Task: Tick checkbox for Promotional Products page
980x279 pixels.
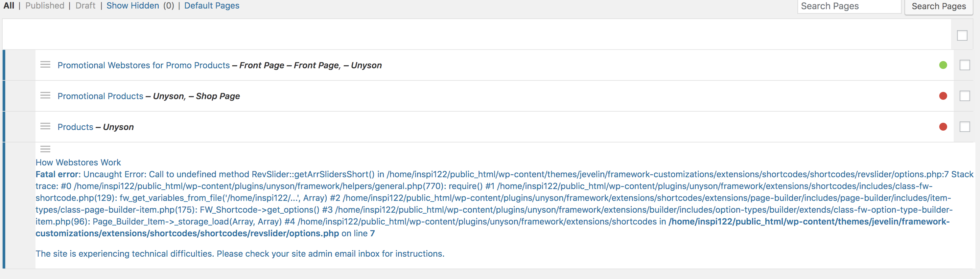Action: [x=965, y=96]
